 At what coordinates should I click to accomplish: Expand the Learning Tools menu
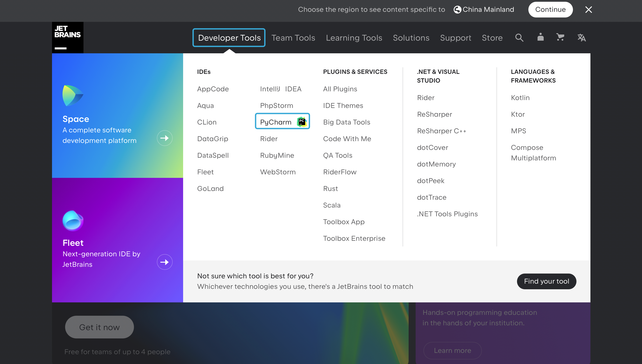pyautogui.click(x=354, y=38)
